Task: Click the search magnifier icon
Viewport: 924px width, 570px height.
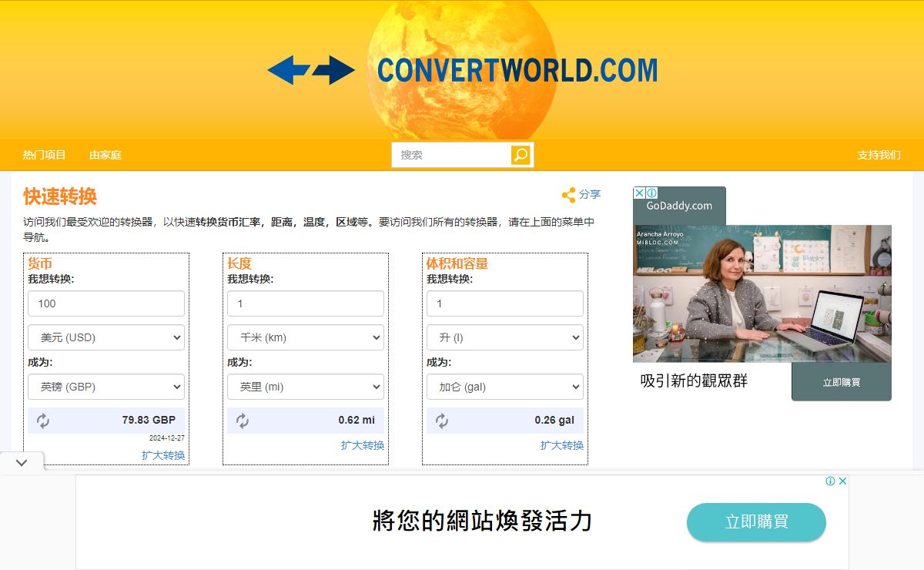Action: [x=521, y=155]
